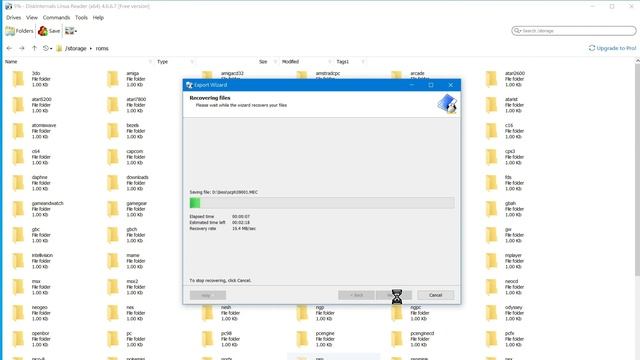Select the atari7800 folder icon
640x360 pixels.
[113, 105]
